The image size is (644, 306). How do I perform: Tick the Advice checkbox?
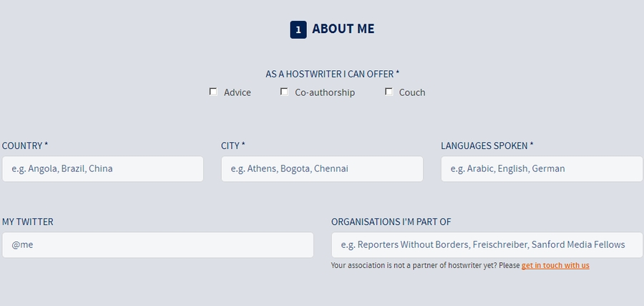[213, 92]
